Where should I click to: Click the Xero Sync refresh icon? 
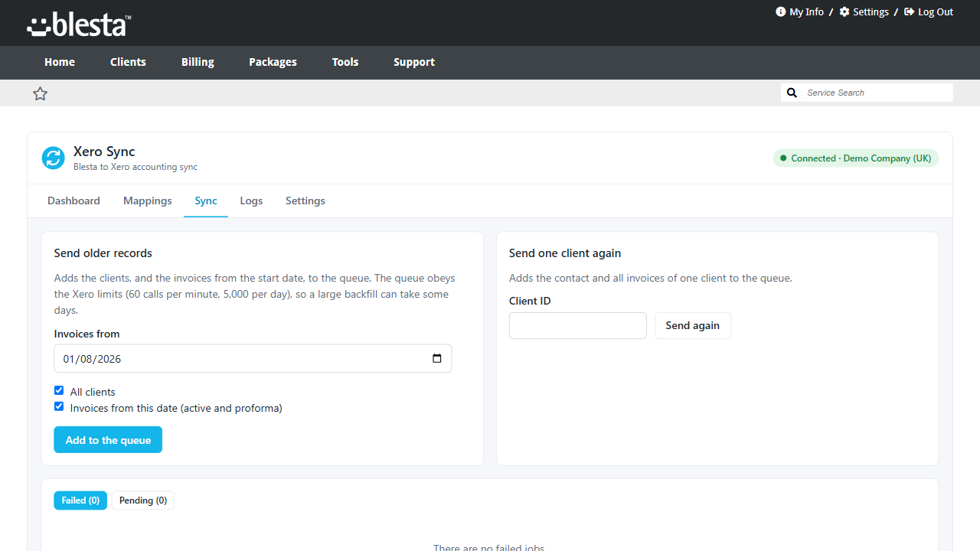54,158
